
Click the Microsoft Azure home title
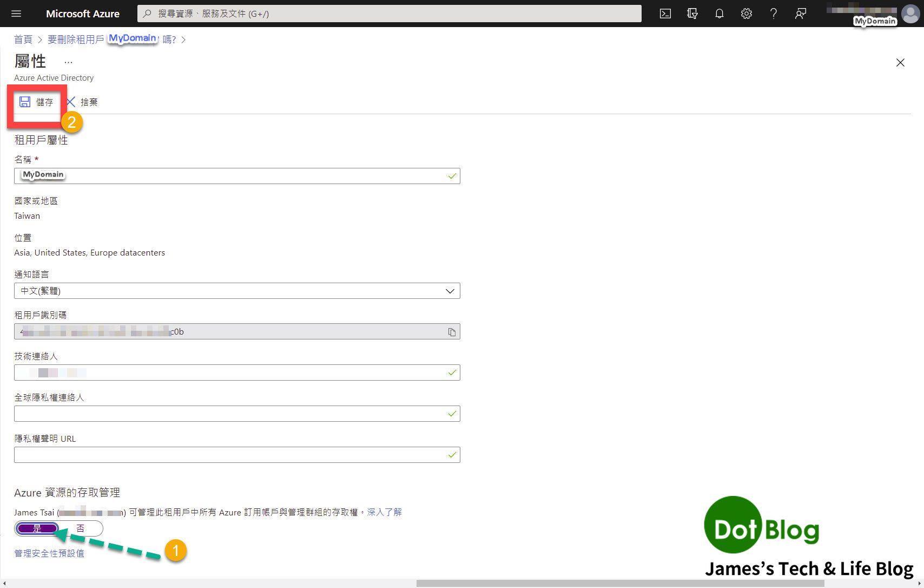[83, 14]
